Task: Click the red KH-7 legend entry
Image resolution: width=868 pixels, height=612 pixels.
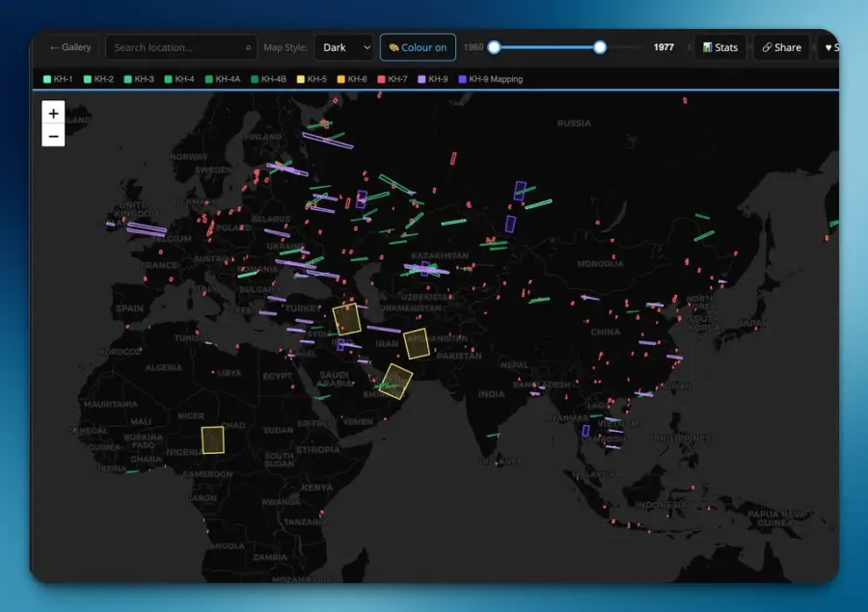Action: click(x=393, y=79)
